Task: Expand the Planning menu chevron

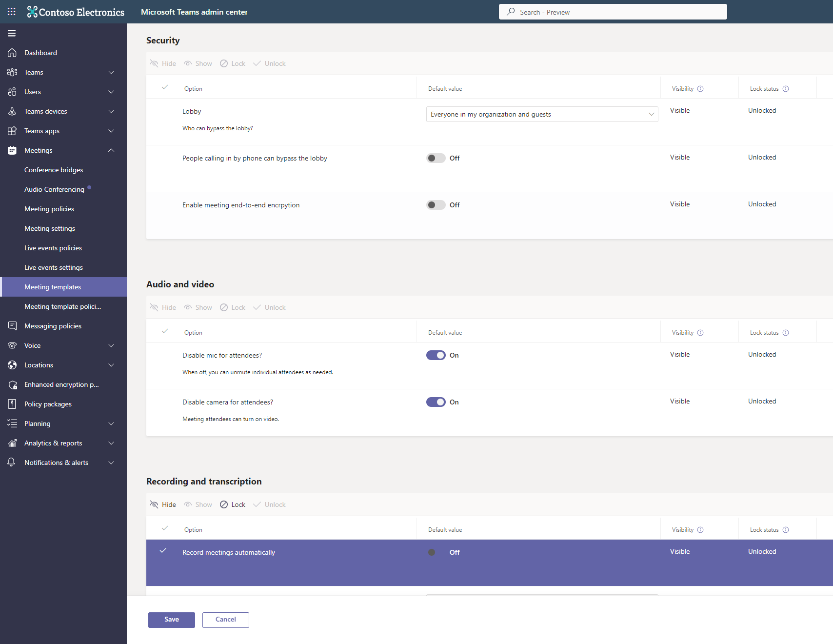Action: pyautogui.click(x=111, y=423)
